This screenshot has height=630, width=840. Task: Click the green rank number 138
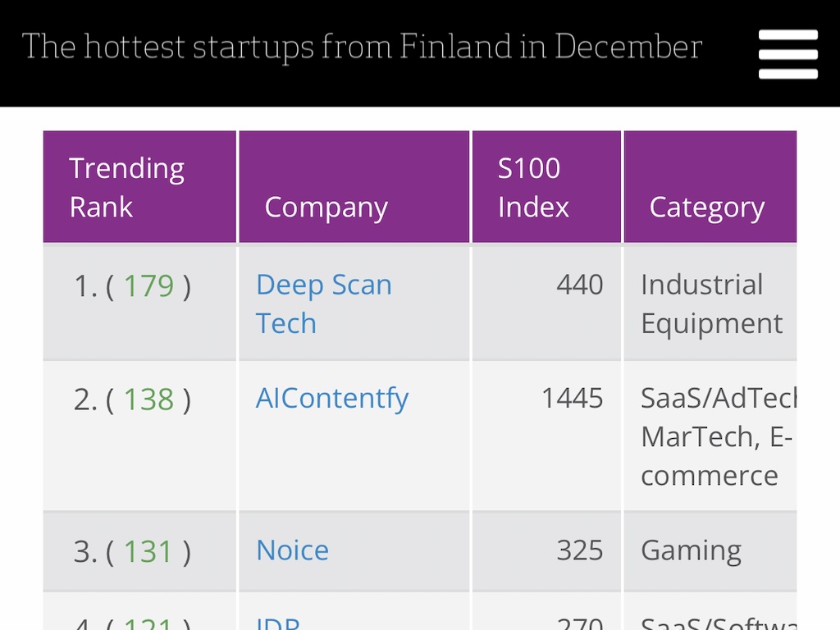point(148,399)
